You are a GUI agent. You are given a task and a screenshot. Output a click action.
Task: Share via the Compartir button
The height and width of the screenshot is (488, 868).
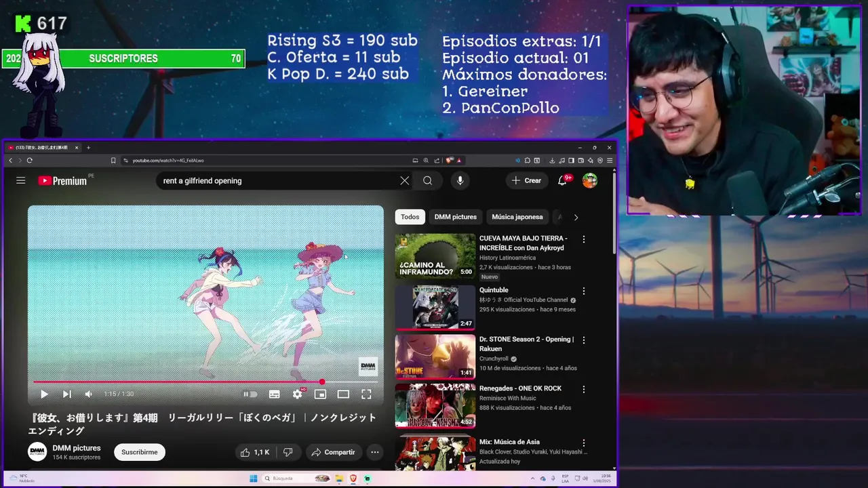pos(333,452)
